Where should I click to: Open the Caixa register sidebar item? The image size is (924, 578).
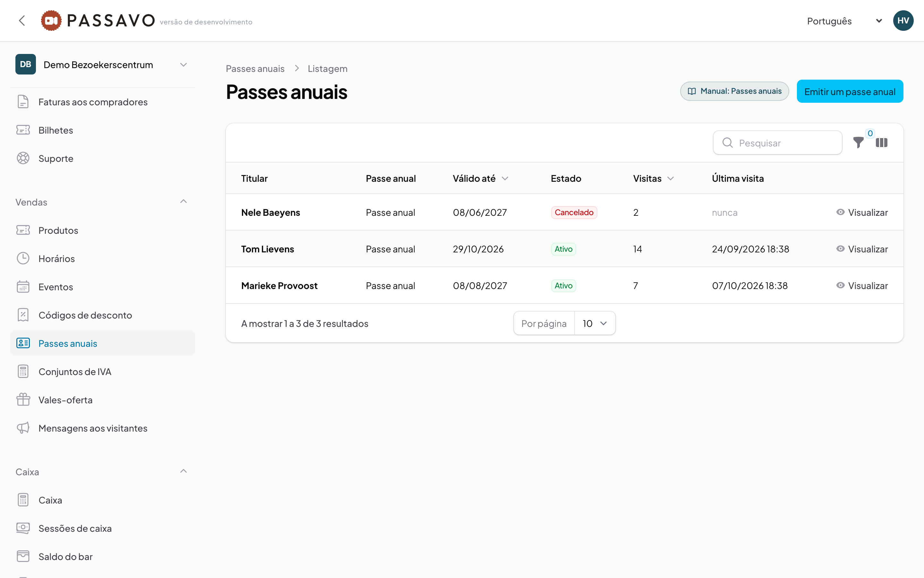tap(103, 500)
